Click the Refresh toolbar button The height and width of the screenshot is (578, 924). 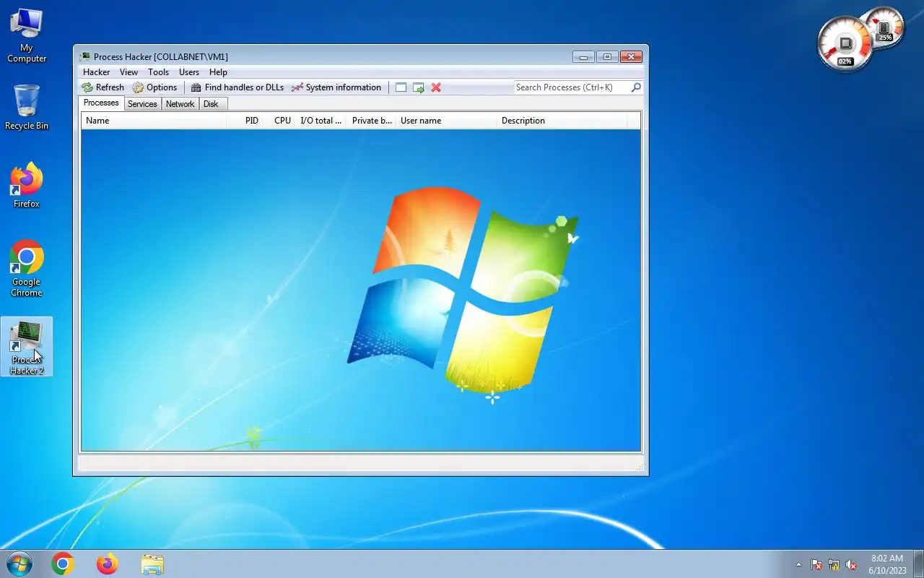tap(103, 87)
